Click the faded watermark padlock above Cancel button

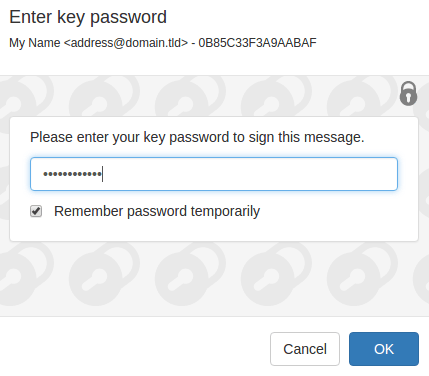[x=277, y=273]
